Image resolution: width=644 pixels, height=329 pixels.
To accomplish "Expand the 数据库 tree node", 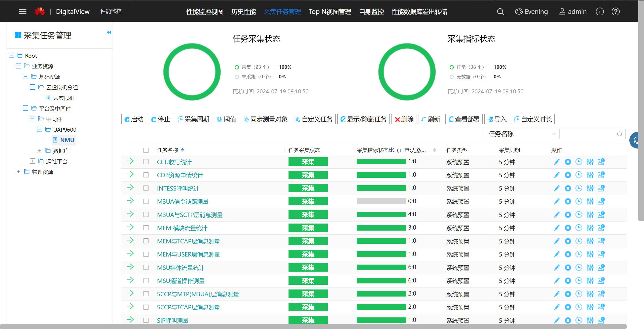I will (x=40, y=150).
